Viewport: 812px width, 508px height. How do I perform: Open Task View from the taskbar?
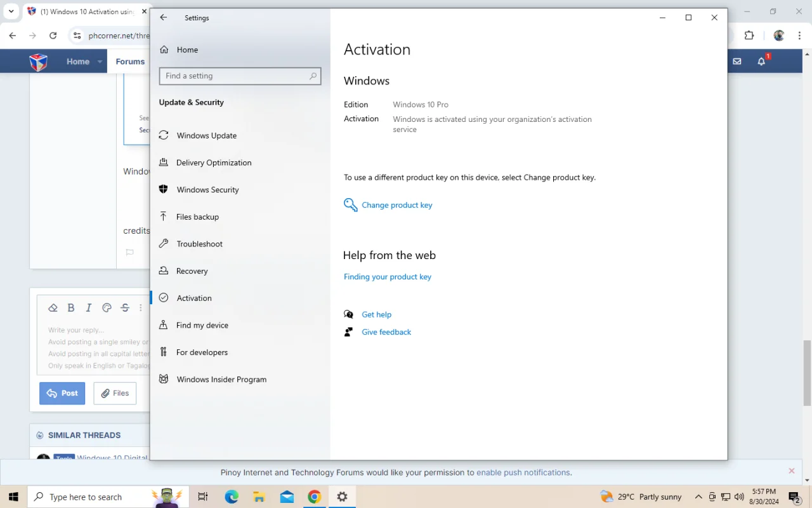click(x=203, y=497)
